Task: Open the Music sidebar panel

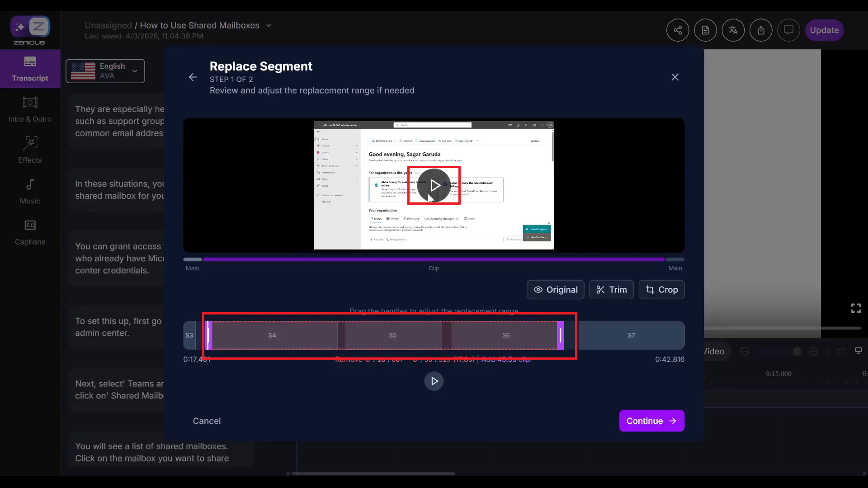Action: (30, 191)
